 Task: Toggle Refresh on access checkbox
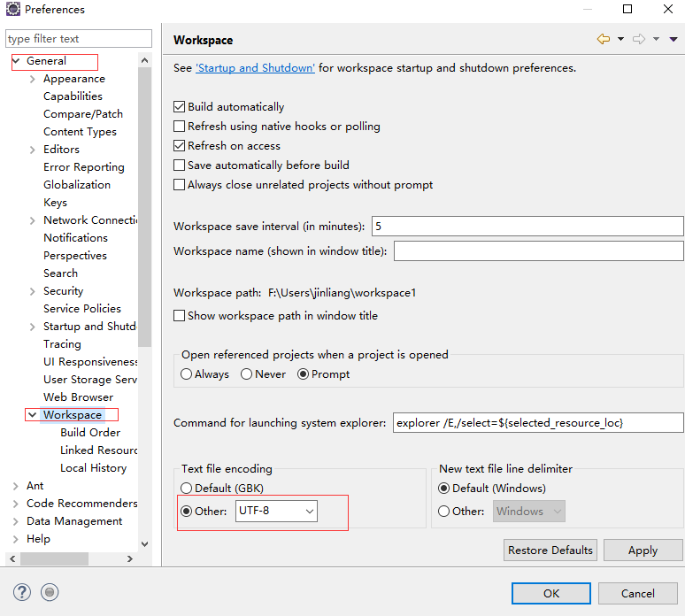tap(179, 146)
